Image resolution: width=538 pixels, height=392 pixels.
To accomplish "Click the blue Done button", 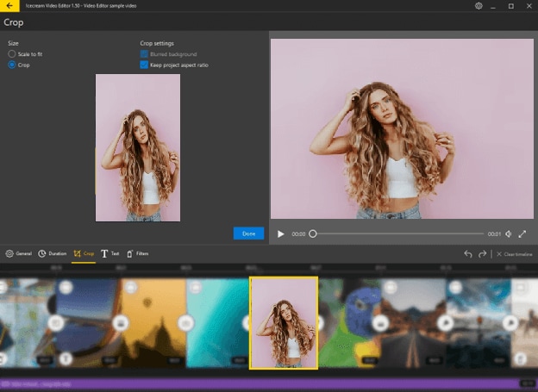I will (x=248, y=233).
